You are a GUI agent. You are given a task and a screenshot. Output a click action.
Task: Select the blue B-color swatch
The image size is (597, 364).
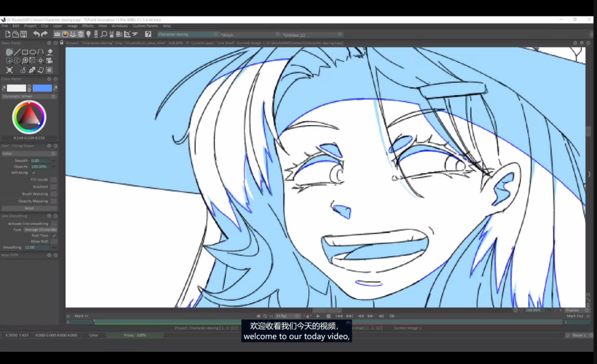(42, 89)
